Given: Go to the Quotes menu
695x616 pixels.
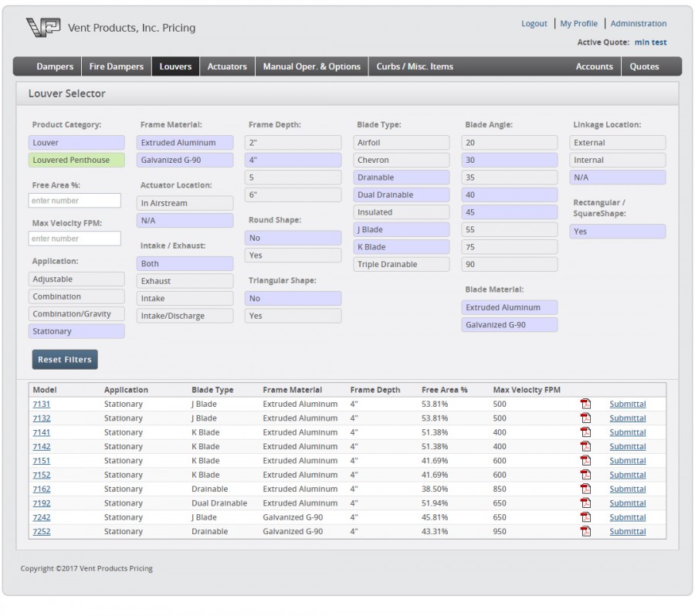Looking at the screenshot, I should point(644,66).
